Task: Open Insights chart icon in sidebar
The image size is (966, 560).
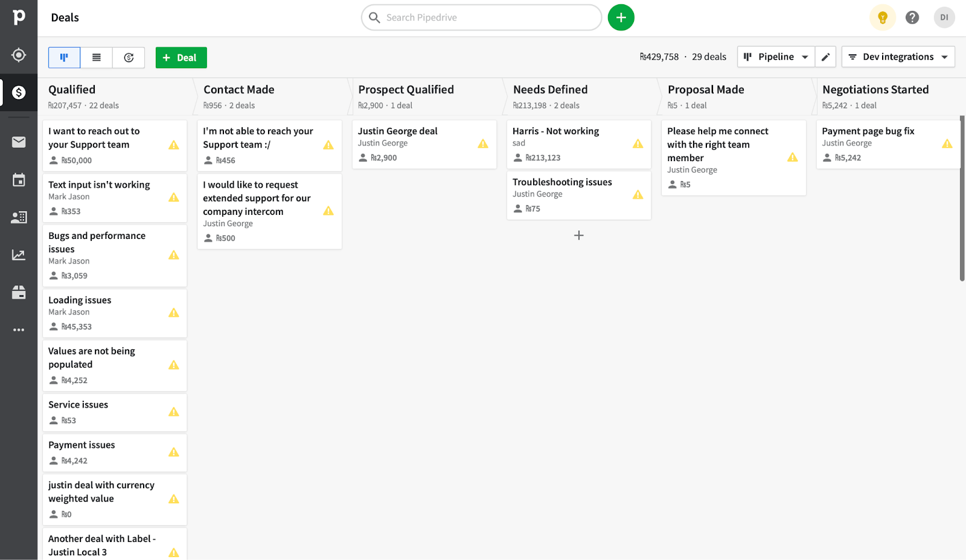Action: 19,255
